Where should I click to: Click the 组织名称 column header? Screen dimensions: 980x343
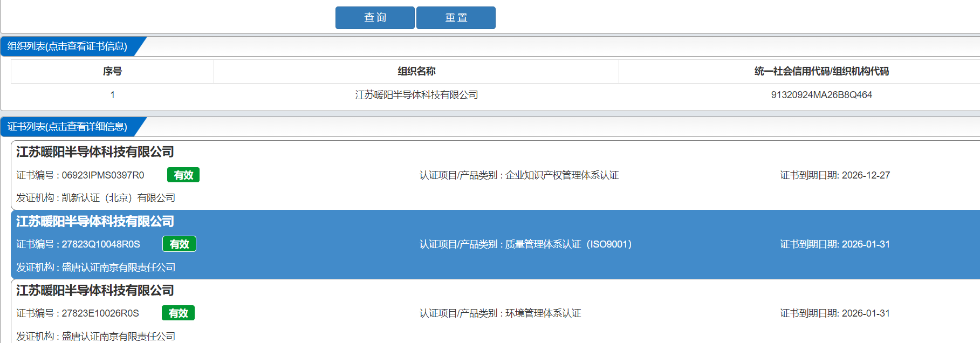[x=416, y=71]
